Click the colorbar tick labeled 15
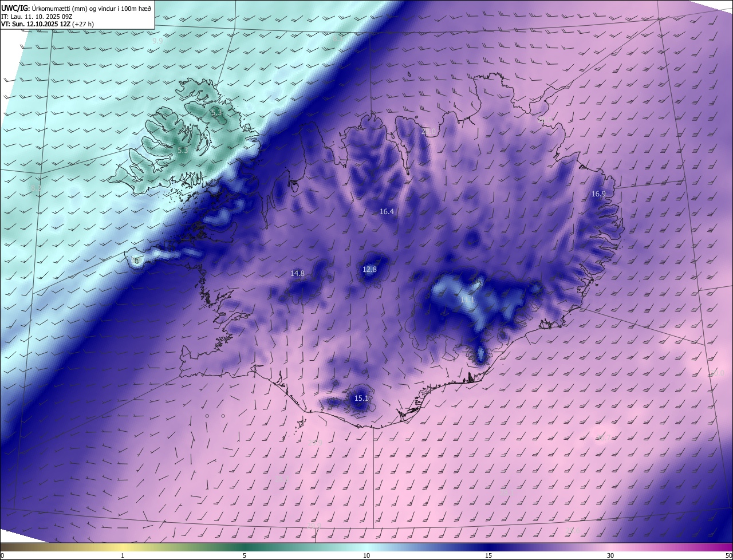Viewport: 733px width, 560px height. (x=488, y=555)
